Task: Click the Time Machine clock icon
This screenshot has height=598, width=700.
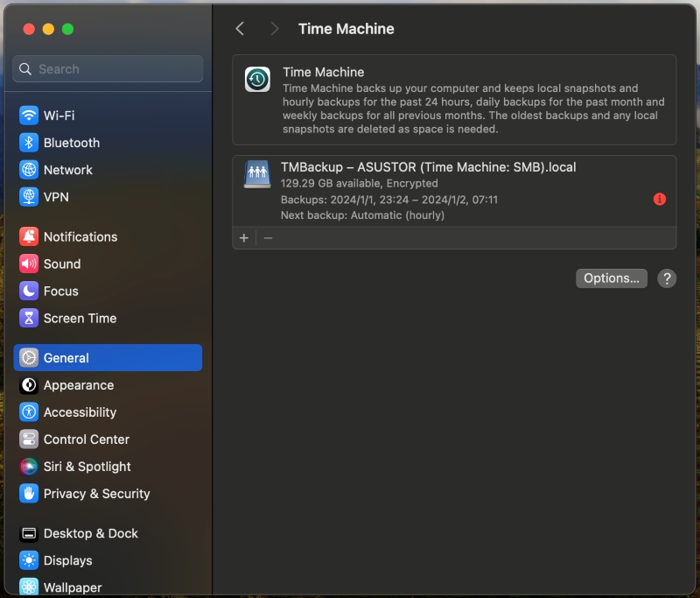Action: click(x=257, y=80)
